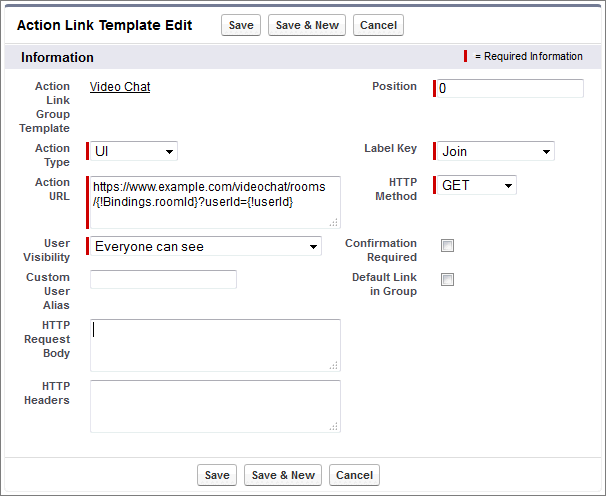Click inside the HTTP Headers text area
The height and width of the screenshot is (496, 606).
(x=215, y=405)
